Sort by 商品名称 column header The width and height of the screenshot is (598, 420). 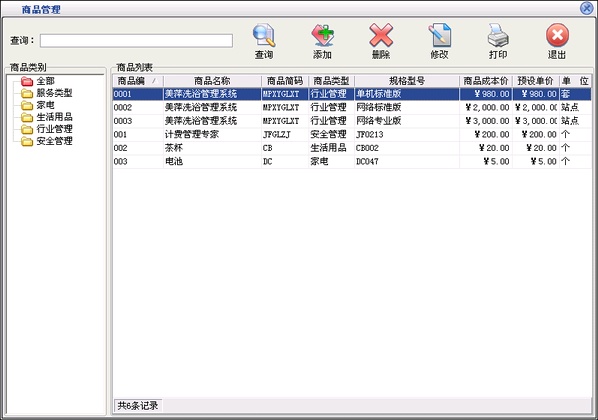(212, 81)
